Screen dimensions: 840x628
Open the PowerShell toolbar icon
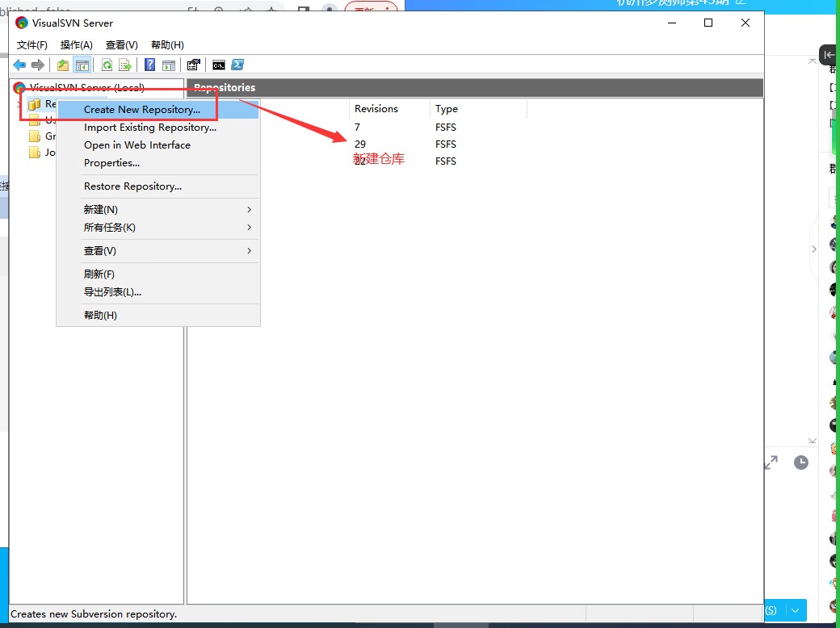click(x=237, y=65)
